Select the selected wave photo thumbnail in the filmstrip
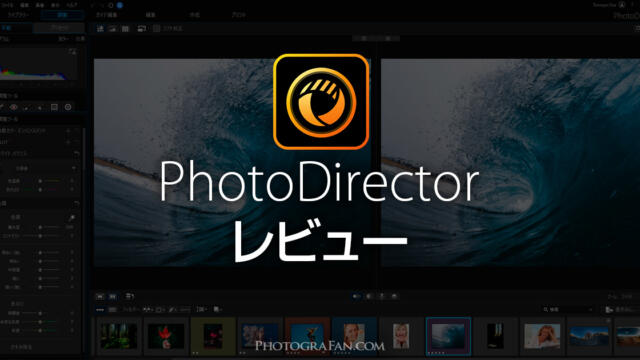Viewport: 640px width, 360px height. tap(448, 336)
